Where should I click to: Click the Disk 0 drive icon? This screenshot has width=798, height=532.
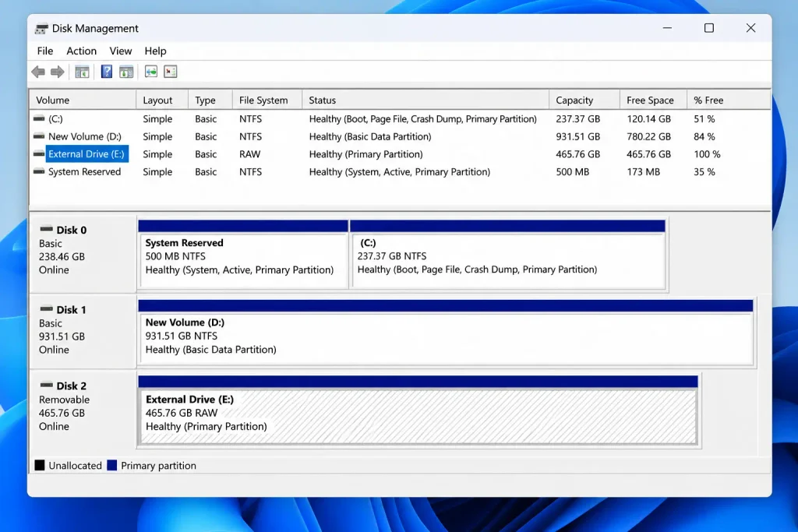pos(46,229)
